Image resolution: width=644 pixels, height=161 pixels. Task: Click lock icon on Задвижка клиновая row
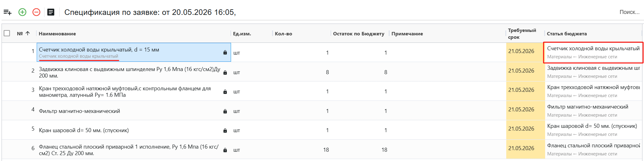pyautogui.click(x=225, y=72)
